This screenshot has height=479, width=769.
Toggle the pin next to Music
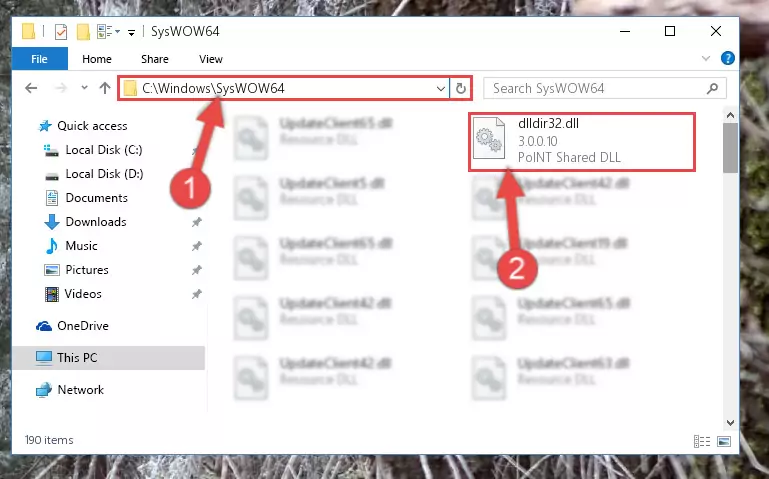pos(197,246)
